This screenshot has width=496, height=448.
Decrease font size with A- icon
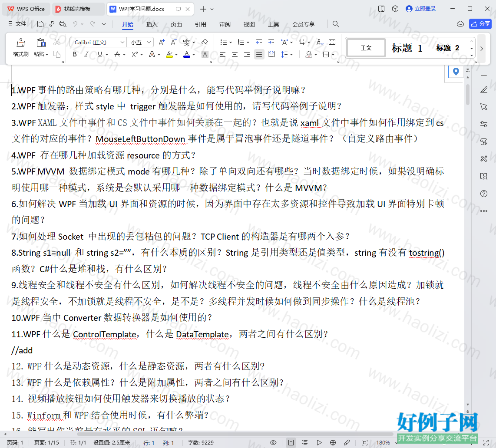174,42
